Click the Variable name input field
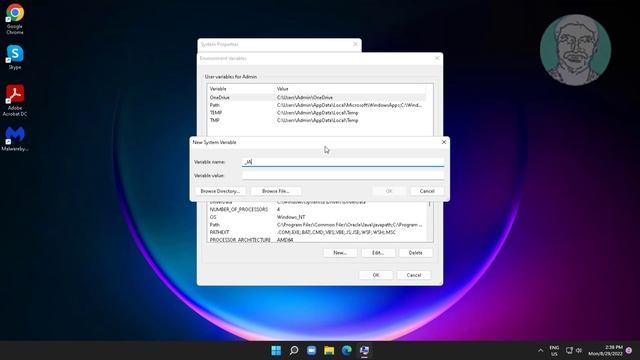 click(x=343, y=162)
